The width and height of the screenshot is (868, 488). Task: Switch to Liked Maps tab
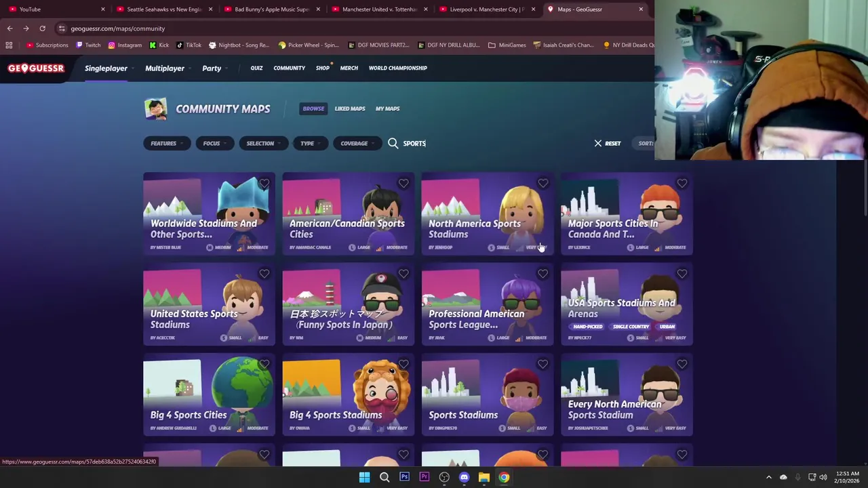[350, 108]
